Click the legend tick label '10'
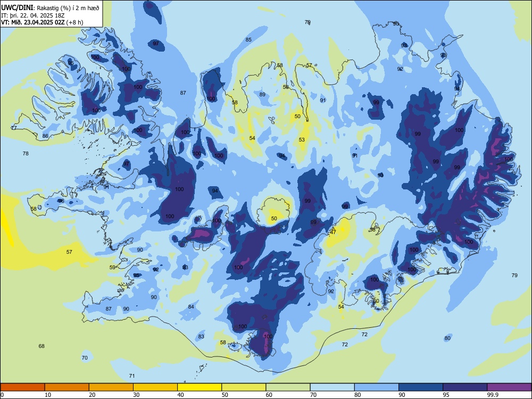 tap(48, 395)
